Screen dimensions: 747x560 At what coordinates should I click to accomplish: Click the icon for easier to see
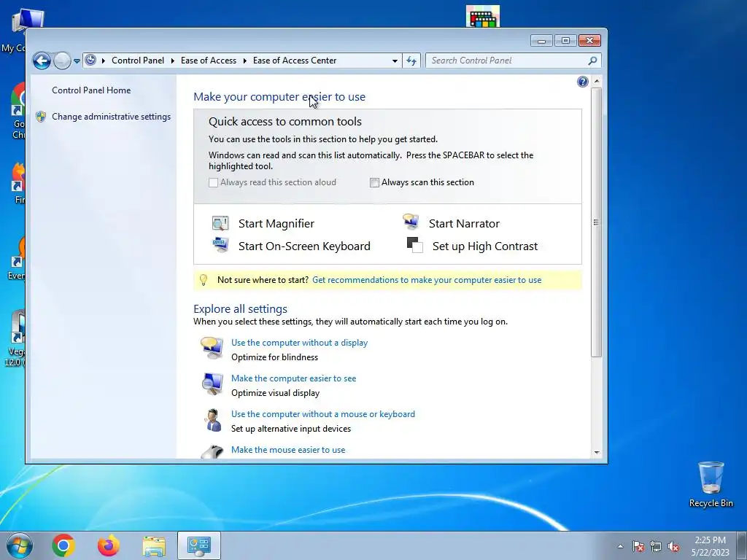tap(212, 384)
